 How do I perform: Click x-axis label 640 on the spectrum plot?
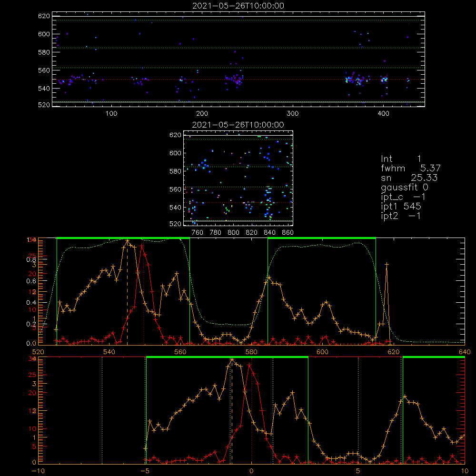(465, 352)
